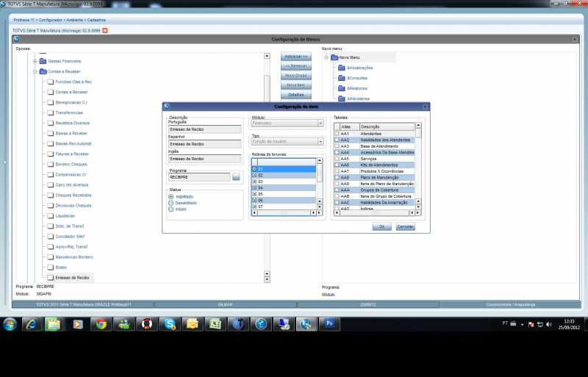Select Emissao de Recibo in options tree
Viewport: 588px width, 377px height.
click(x=72, y=278)
